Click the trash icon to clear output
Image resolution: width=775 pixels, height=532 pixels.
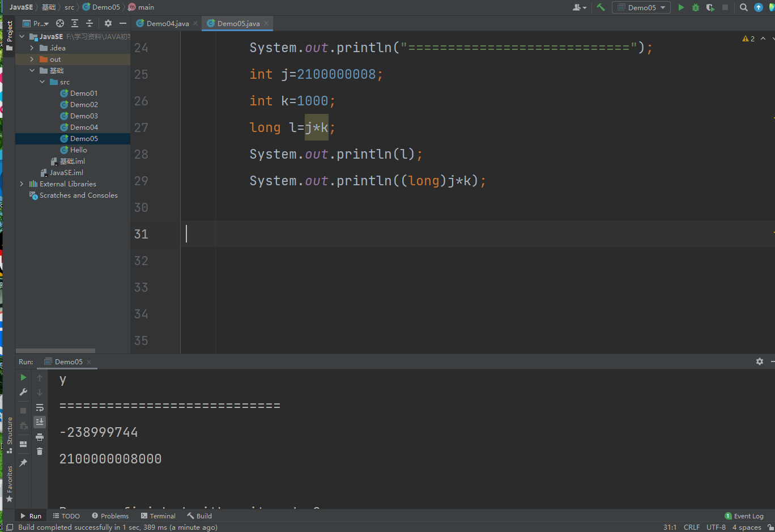coord(40,452)
